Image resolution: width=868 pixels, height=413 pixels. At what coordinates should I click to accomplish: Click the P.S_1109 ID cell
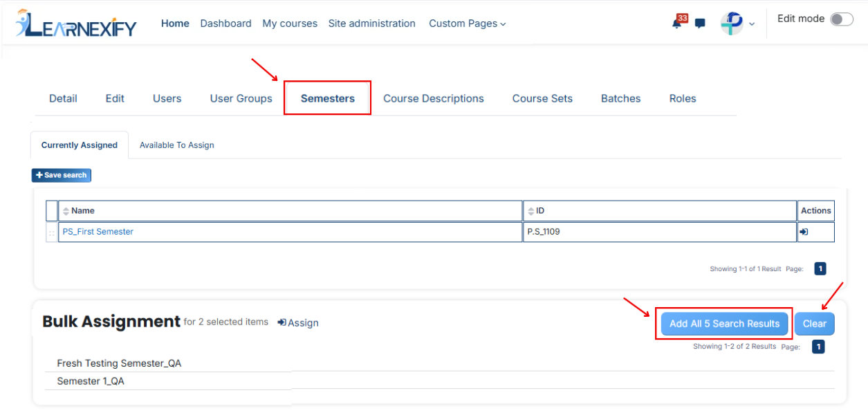coord(660,232)
